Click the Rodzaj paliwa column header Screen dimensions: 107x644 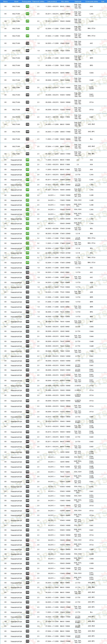pyautogui.click(x=27, y=2)
